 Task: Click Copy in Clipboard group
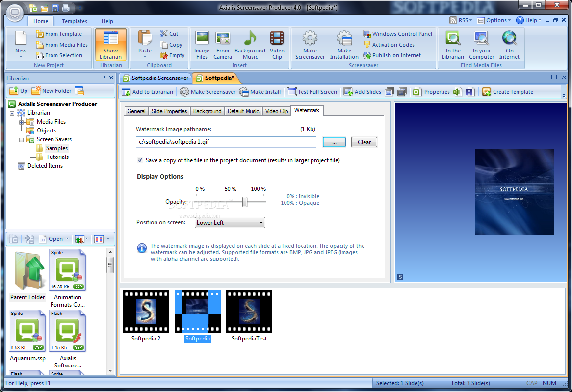click(x=171, y=45)
